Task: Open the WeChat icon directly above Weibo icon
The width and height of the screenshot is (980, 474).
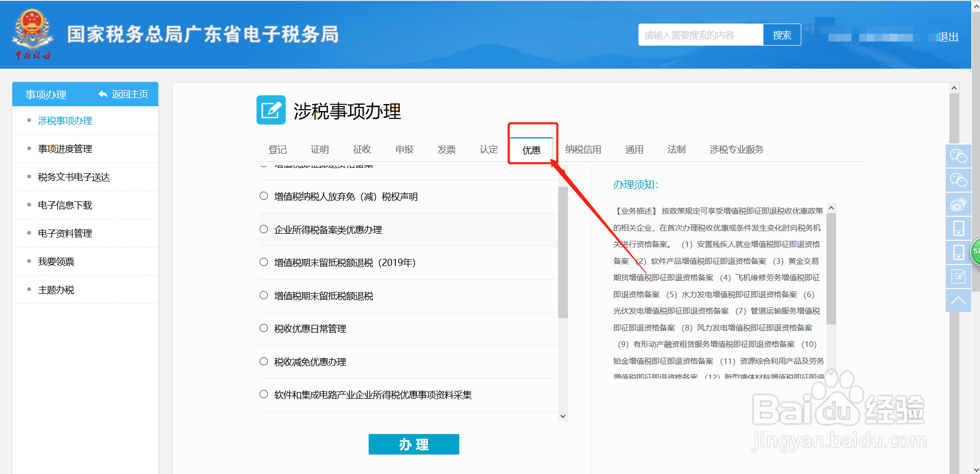Action: pyautogui.click(x=958, y=180)
